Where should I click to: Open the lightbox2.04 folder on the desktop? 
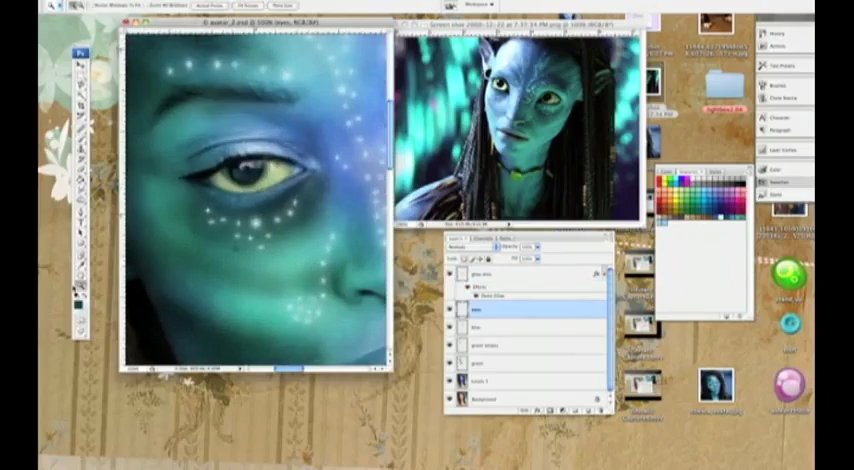point(724,85)
